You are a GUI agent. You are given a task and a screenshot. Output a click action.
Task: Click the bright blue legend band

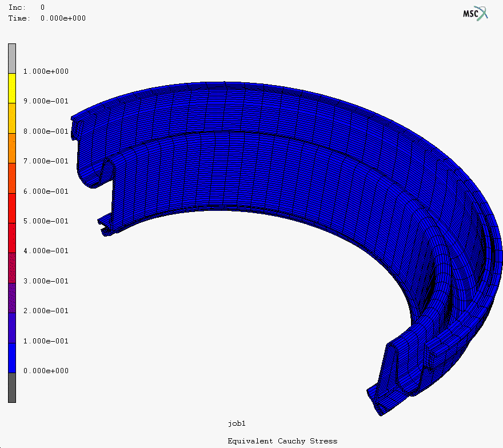pos(12,358)
